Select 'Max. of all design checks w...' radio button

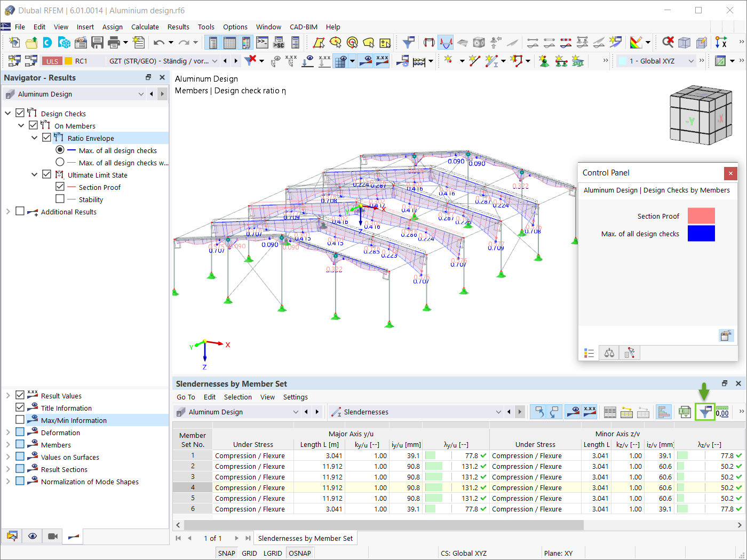[60, 162]
